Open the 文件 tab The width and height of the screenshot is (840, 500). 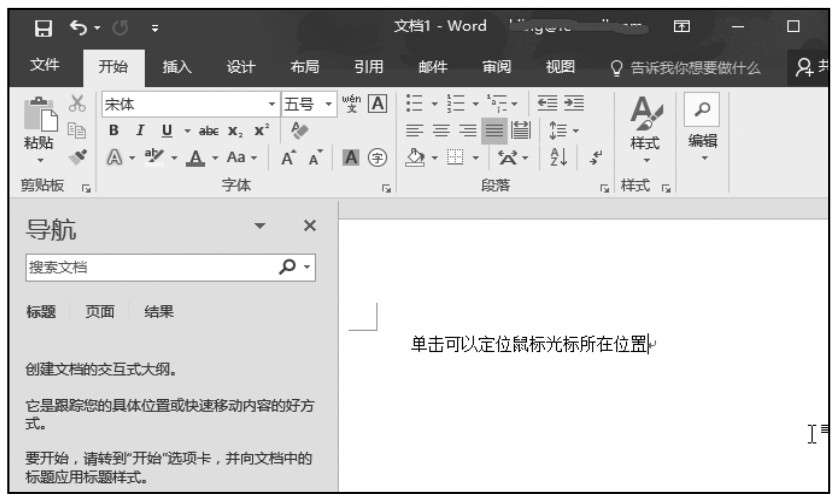(44, 65)
